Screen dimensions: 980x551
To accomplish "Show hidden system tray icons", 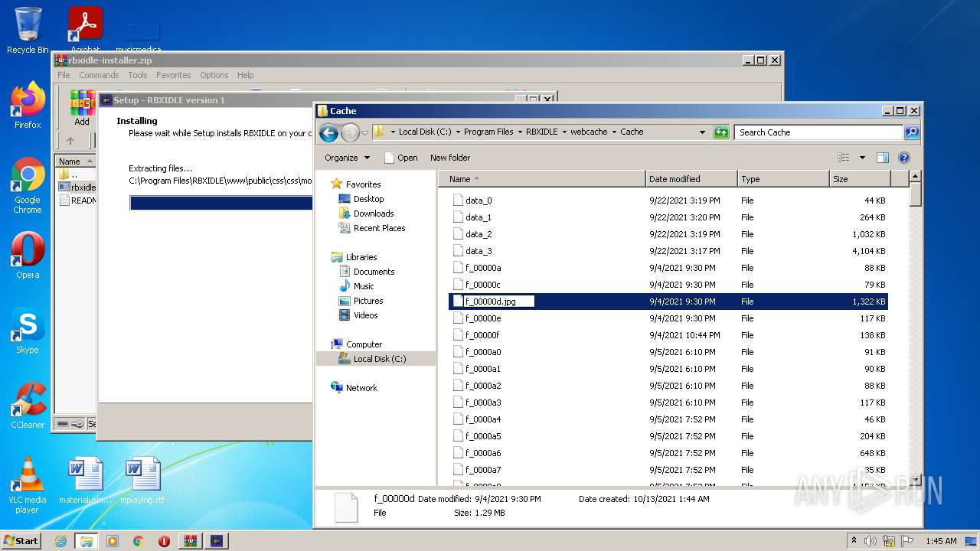I will pyautogui.click(x=854, y=541).
